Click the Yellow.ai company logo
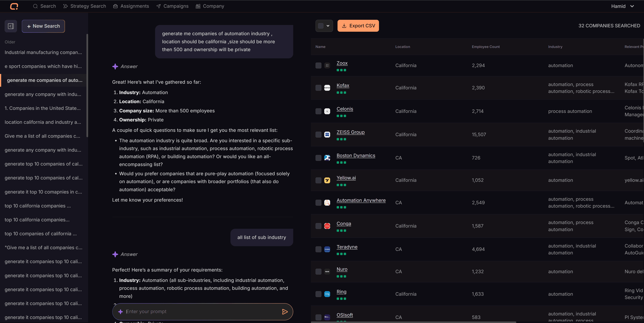This screenshot has height=323, width=644. (327, 180)
